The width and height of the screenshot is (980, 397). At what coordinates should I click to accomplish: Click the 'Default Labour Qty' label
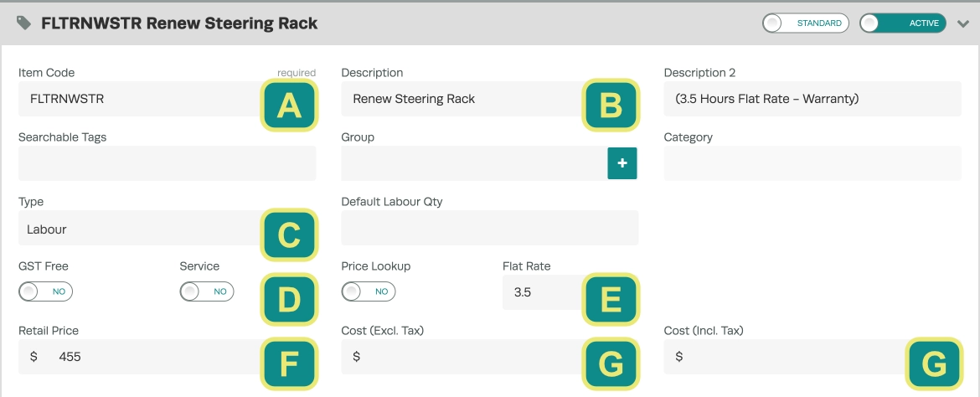tap(392, 201)
